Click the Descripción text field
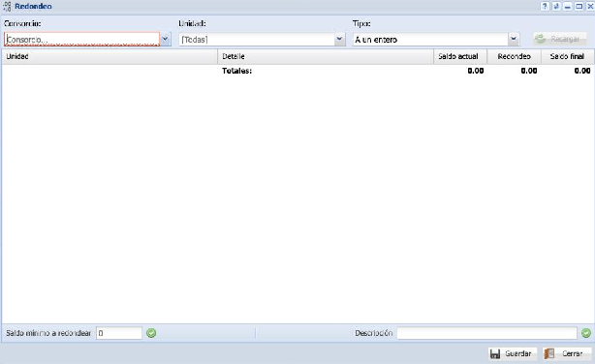The height and width of the screenshot is (364, 595). (x=486, y=333)
